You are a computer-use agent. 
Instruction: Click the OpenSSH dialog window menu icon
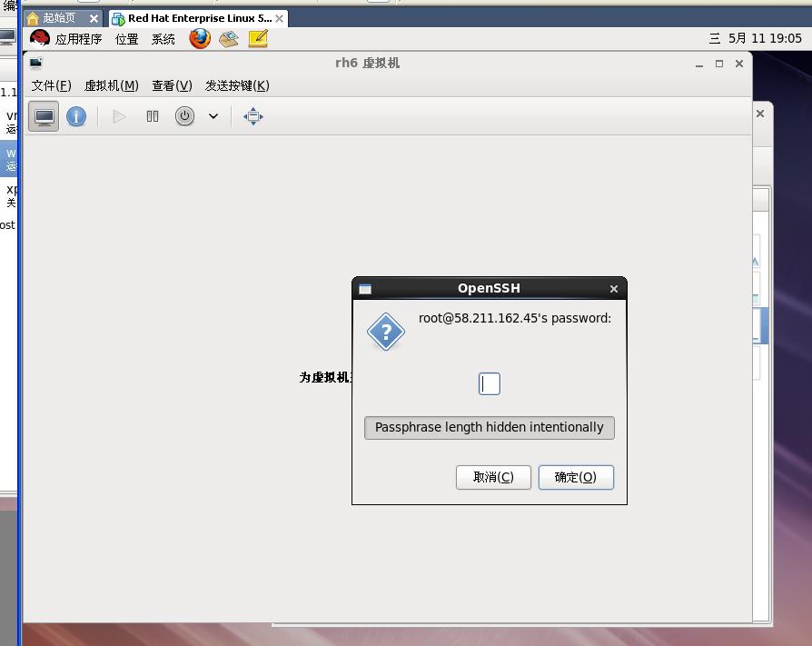365,289
